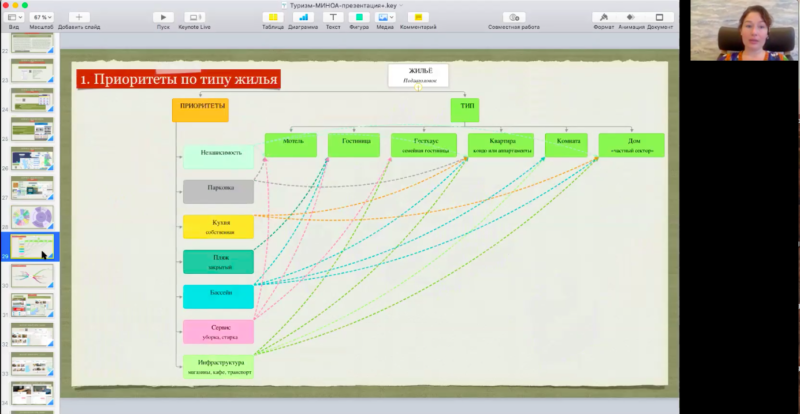Select slide 28 thumbnail in navigator

point(31,217)
